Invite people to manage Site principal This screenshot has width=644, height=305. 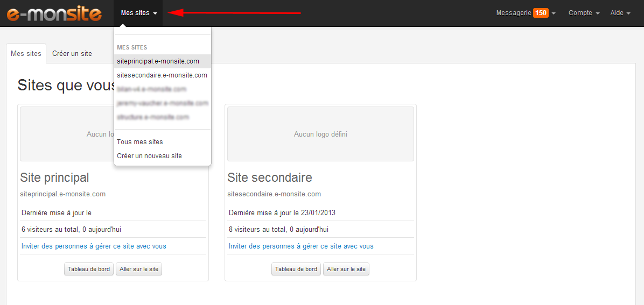tap(94, 246)
